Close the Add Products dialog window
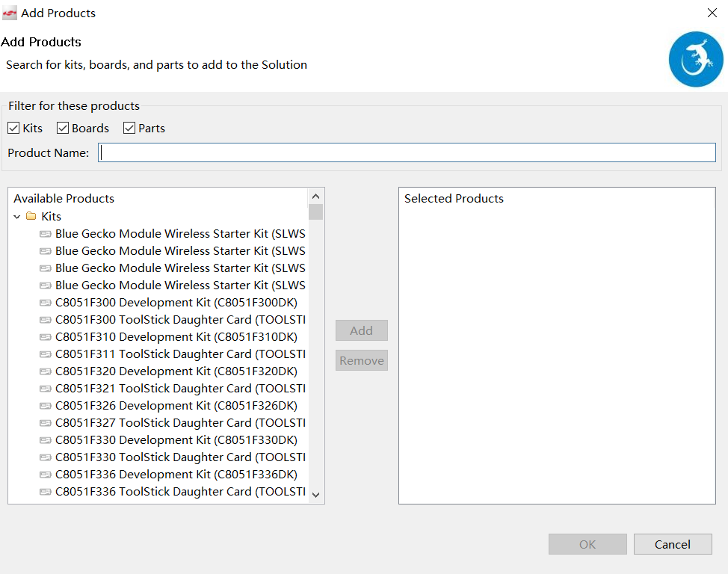Viewport: 728px width, 574px height. (712, 13)
